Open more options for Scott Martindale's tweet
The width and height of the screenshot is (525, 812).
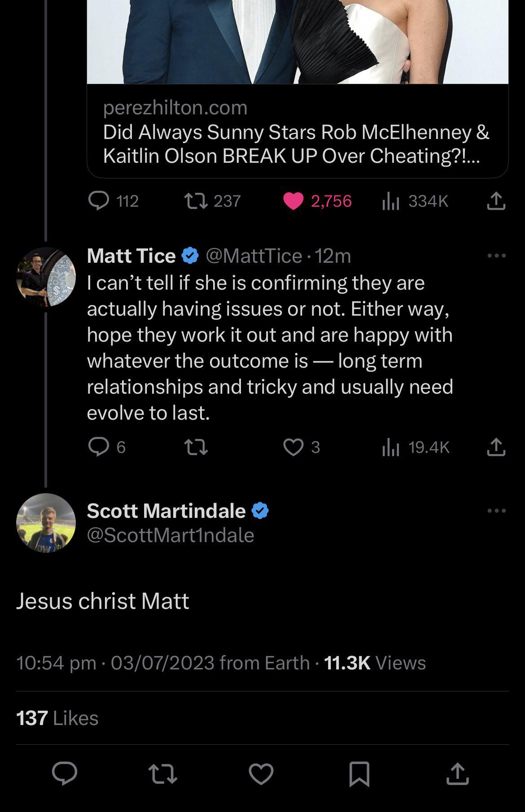[x=496, y=511]
